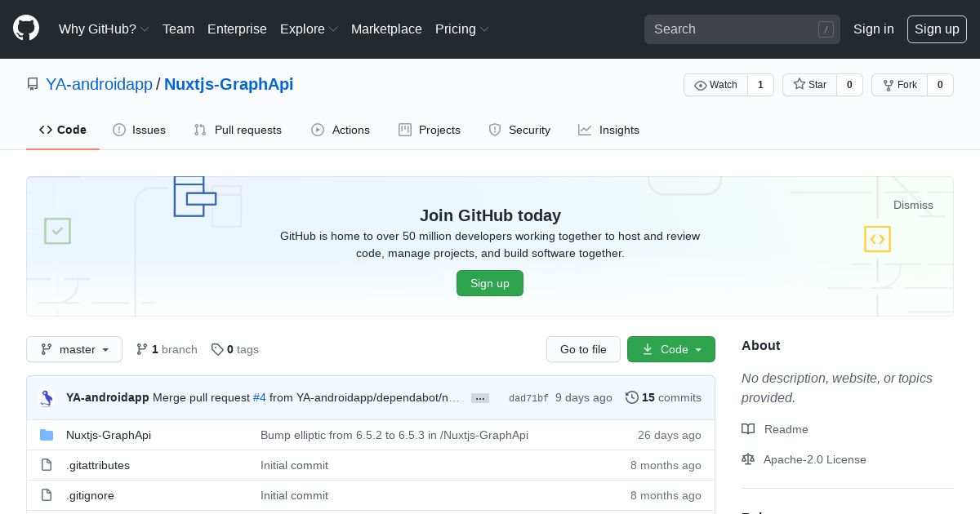Switch to the Pull requests tab
This screenshot has height=514, width=980.
[238, 130]
